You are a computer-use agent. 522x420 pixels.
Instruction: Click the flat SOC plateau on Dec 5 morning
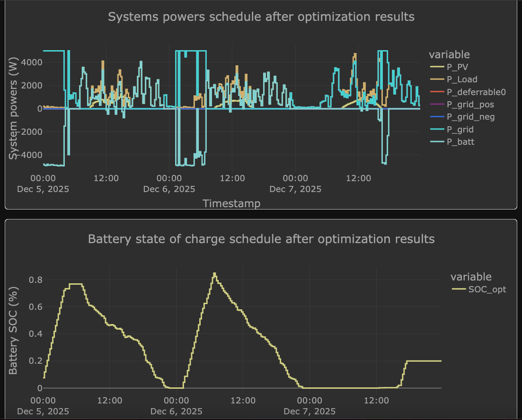76,284
